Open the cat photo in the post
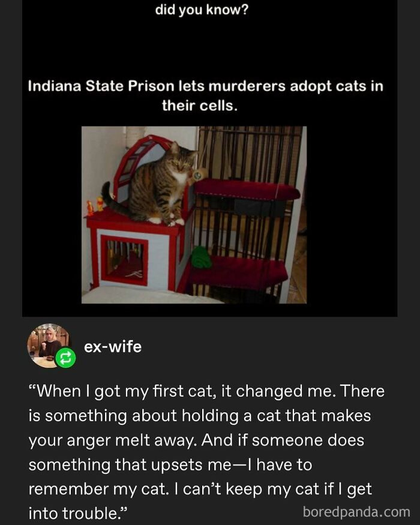The width and height of the screenshot is (420, 525). point(194,215)
